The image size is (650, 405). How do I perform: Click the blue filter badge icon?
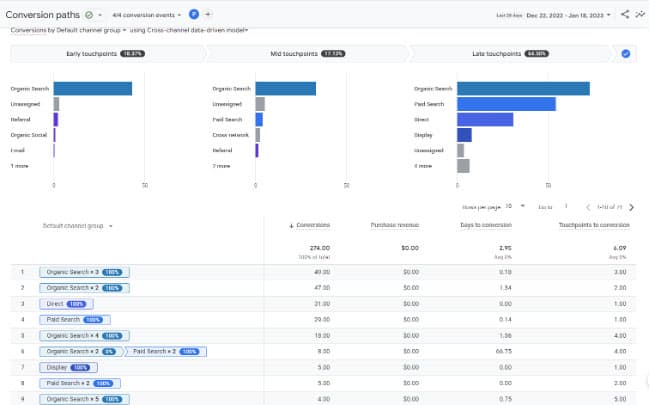coord(194,15)
